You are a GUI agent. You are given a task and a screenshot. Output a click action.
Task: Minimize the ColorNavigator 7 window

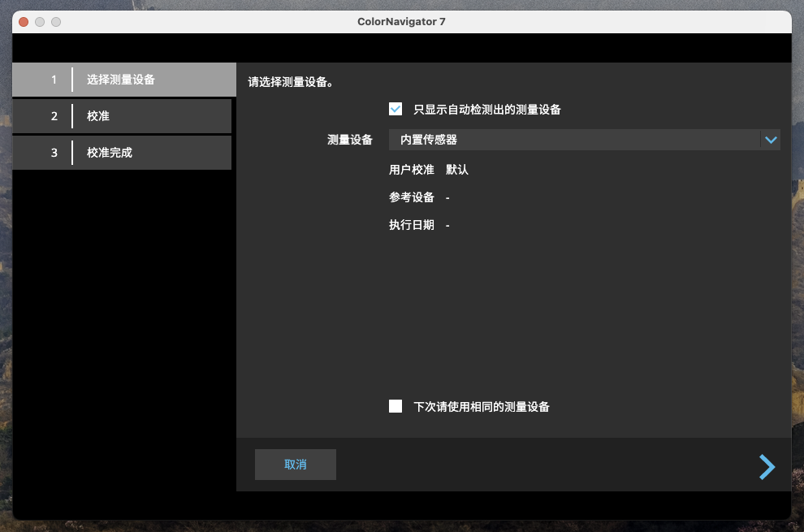point(40,22)
